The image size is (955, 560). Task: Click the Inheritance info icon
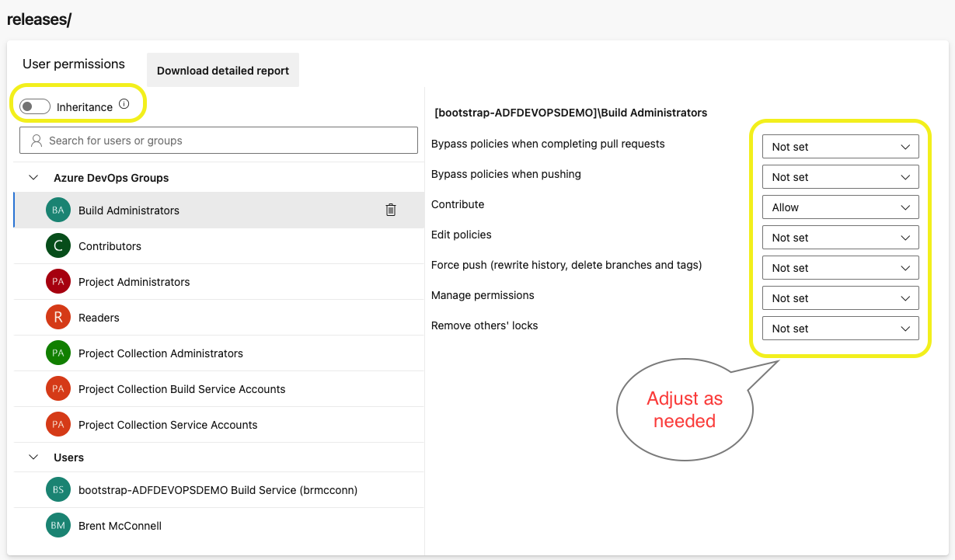tap(124, 104)
